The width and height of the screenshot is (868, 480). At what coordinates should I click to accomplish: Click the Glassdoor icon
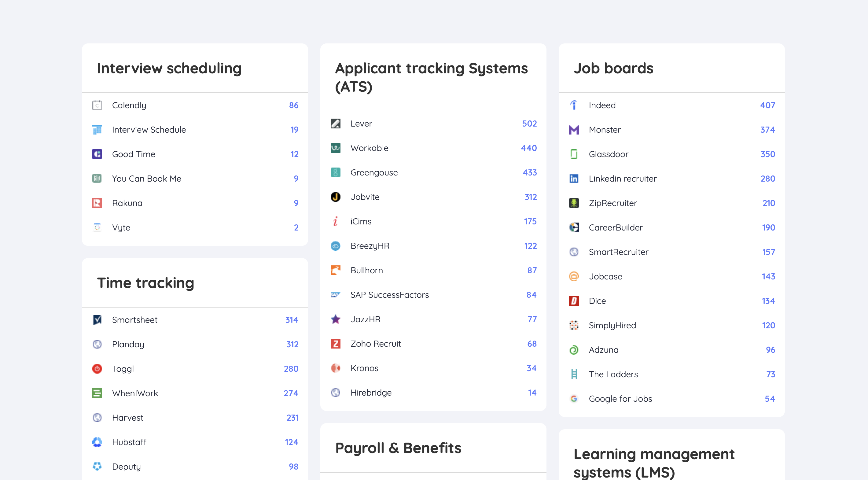click(x=574, y=154)
